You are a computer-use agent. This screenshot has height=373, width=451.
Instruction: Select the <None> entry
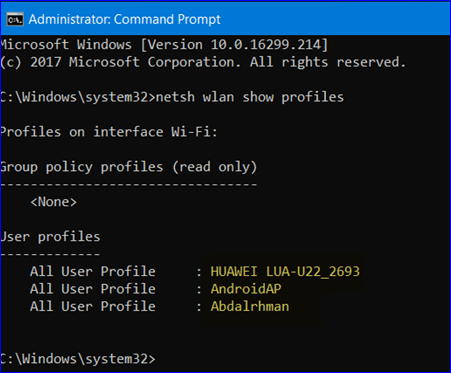coord(53,202)
